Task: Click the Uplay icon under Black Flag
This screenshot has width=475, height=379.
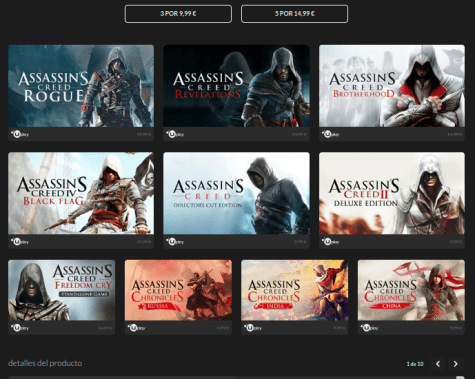Action: (20, 242)
